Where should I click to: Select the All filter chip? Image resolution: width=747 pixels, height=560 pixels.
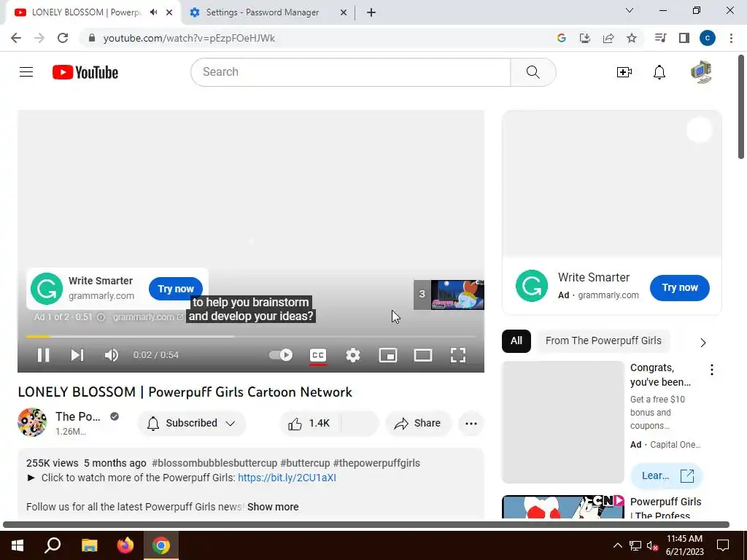(x=516, y=341)
